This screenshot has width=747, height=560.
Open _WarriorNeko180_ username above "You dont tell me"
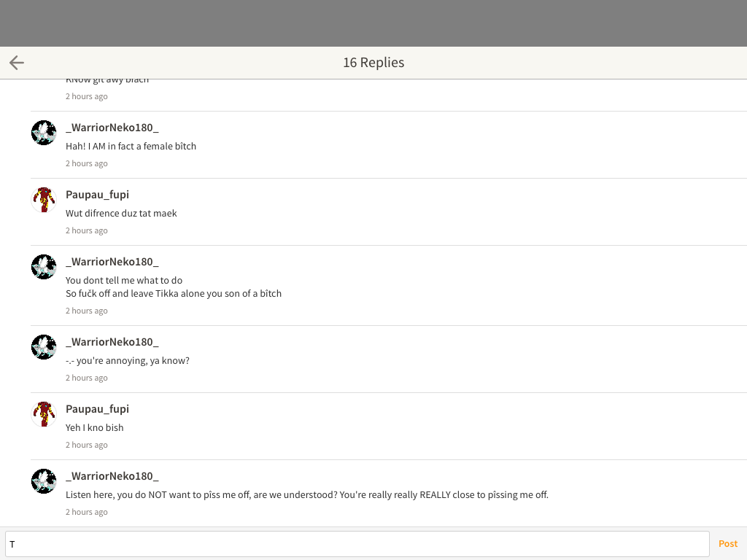coord(112,262)
